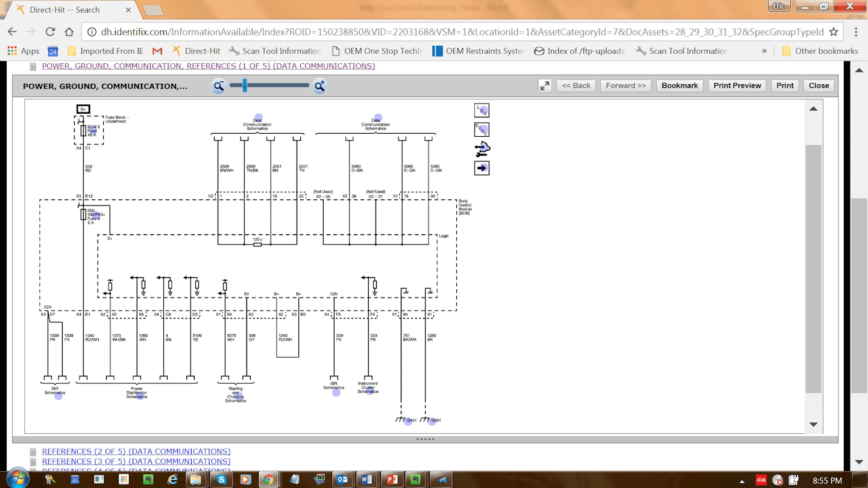
Task: Open Skype from the taskbar
Action: 221,480
